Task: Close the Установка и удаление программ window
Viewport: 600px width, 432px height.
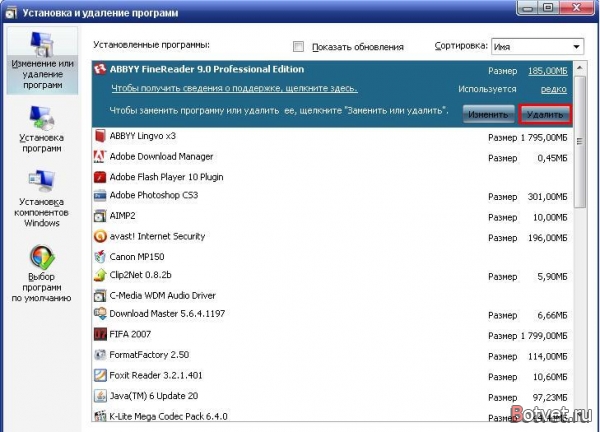Action: click(x=577, y=8)
